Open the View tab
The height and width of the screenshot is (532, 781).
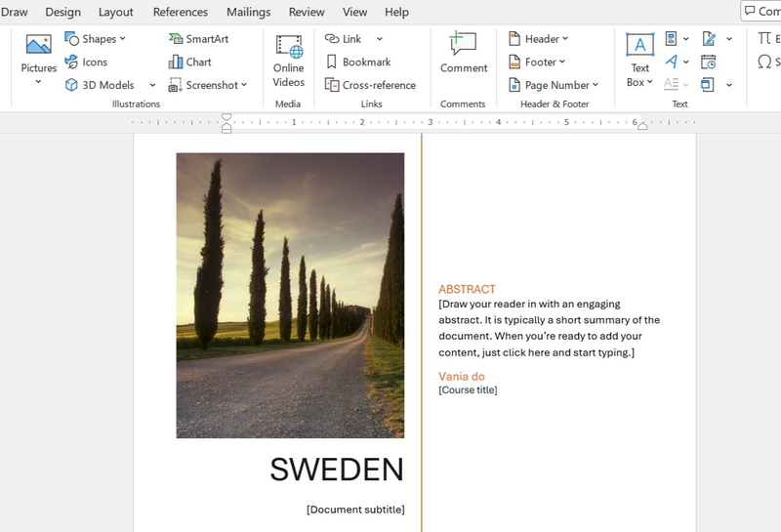pyautogui.click(x=354, y=12)
